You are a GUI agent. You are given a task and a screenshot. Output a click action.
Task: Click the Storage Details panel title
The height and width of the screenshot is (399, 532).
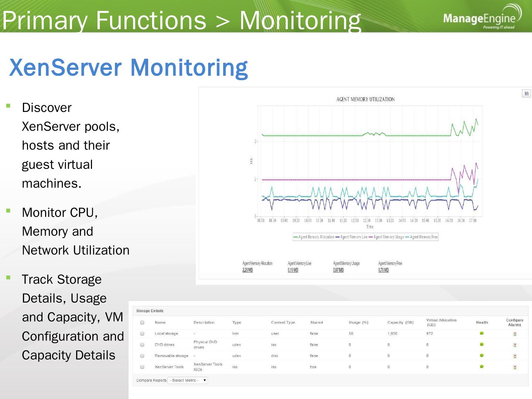pyautogui.click(x=150, y=311)
